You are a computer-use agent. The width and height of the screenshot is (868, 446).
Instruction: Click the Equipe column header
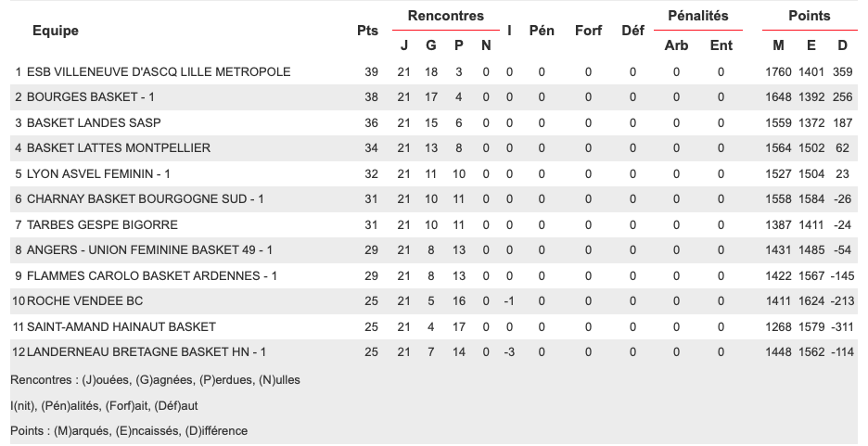(x=56, y=31)
